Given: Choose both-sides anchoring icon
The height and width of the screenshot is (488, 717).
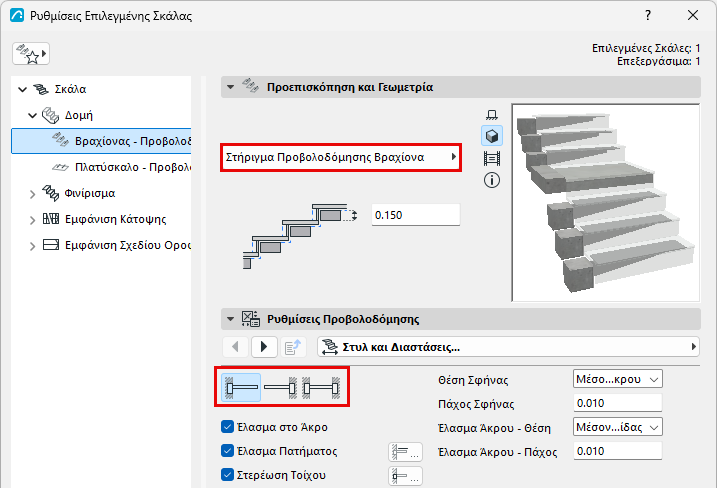Looking at the screenshot, I should [x=321, y=388].
